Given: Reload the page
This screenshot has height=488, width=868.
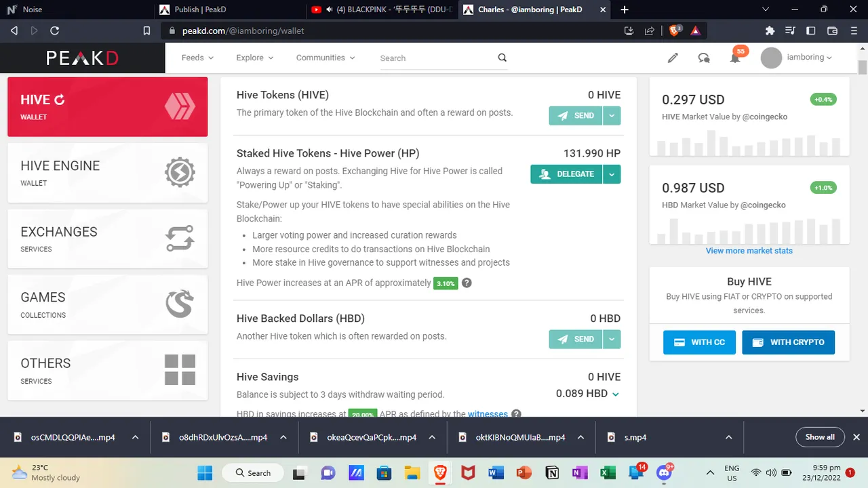Looking at the screenshot, I should [55, 30].
